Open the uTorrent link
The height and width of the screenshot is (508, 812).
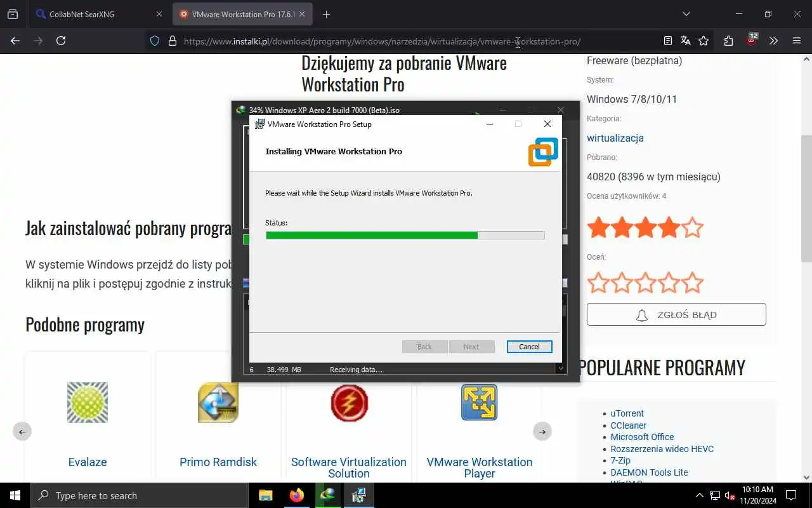click(627, 413)
